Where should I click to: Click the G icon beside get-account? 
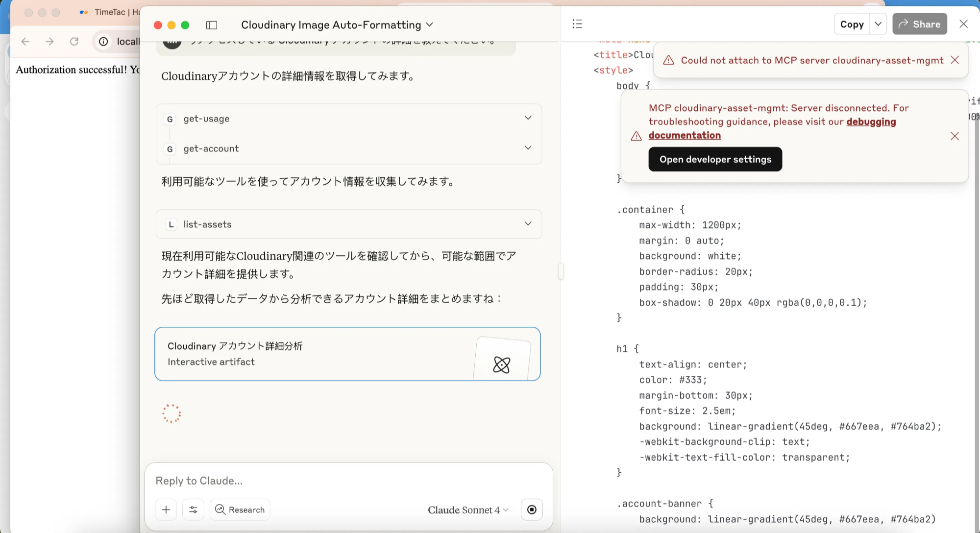[170, 149]
